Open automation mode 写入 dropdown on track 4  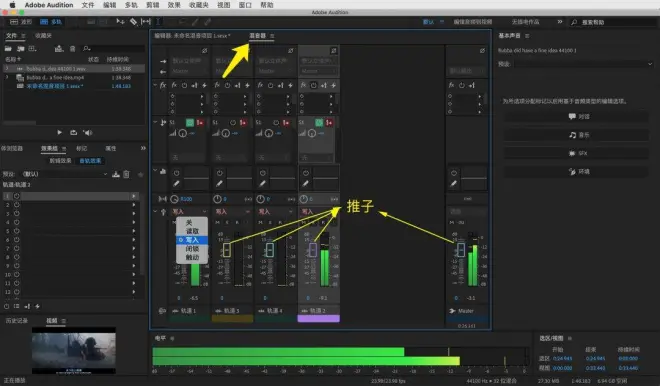pyautogui.click(x=275, y=211)
